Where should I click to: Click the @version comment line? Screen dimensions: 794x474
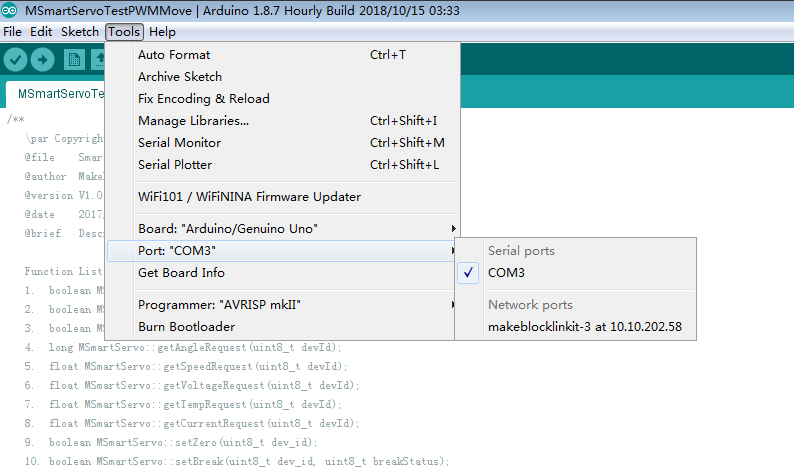point(64,195)
